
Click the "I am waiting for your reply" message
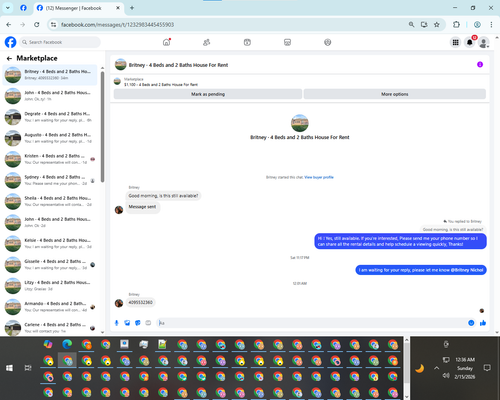pyautogui.click(x=421, y=270)
